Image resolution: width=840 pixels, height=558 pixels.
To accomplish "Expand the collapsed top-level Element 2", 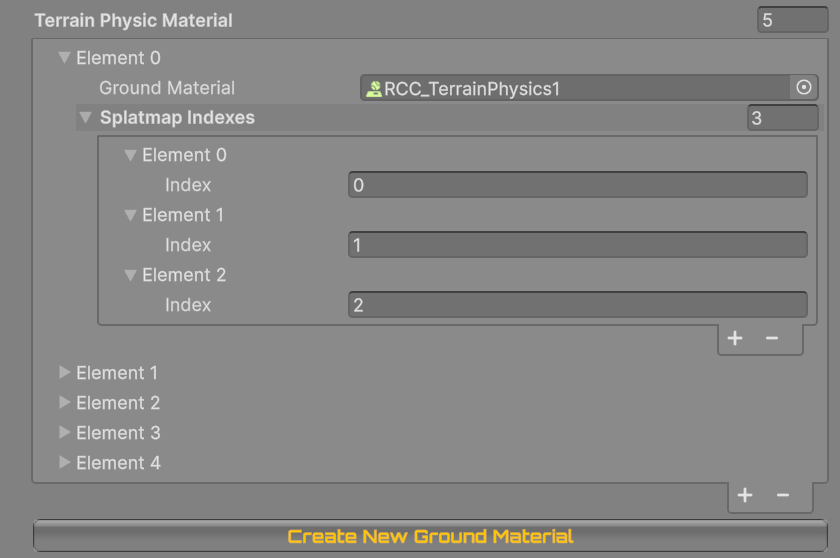I will coord(64,402).
